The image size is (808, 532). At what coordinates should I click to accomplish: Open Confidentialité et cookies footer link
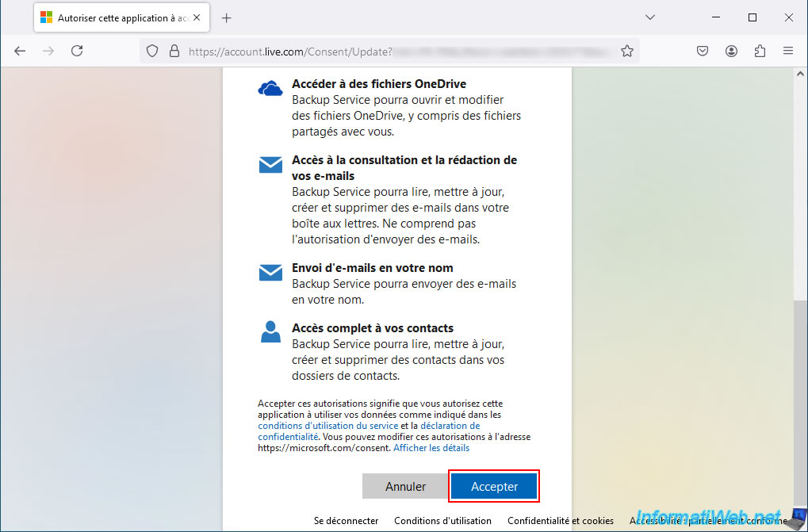[x=561, y=521]
